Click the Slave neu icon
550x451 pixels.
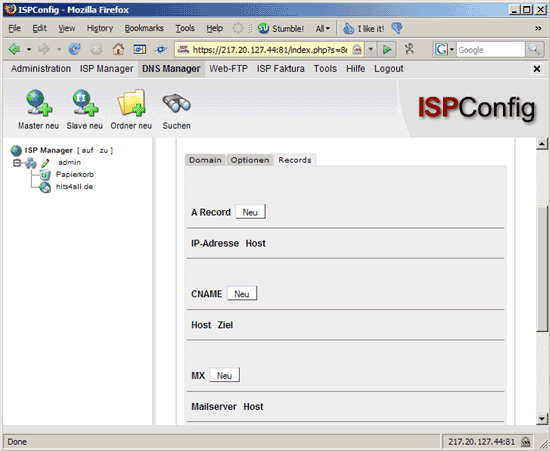pos(85,103)
